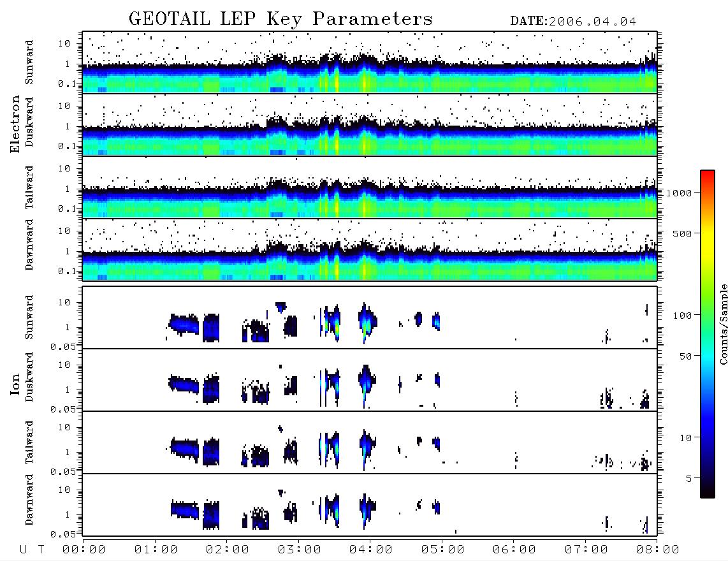The image size is (728, 561).
Task: Click the Electron Sunward spectrogram panel
Action: click(x=370, y=62)
